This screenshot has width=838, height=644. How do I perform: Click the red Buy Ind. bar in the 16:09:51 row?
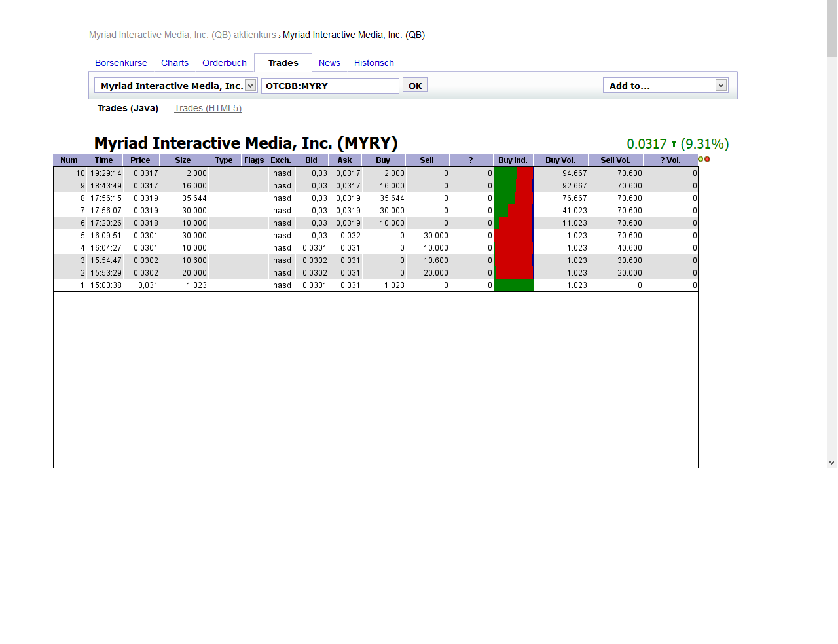pyautogui.click(x=514, y=236)
